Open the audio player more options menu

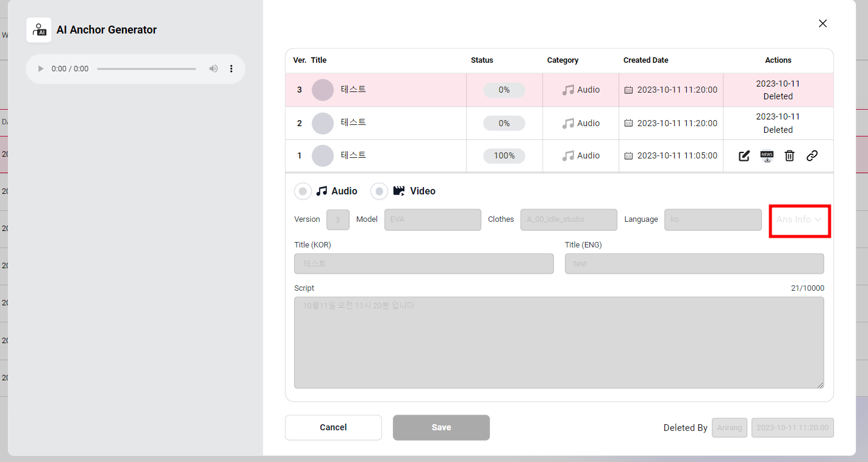[x=231, y=69]
